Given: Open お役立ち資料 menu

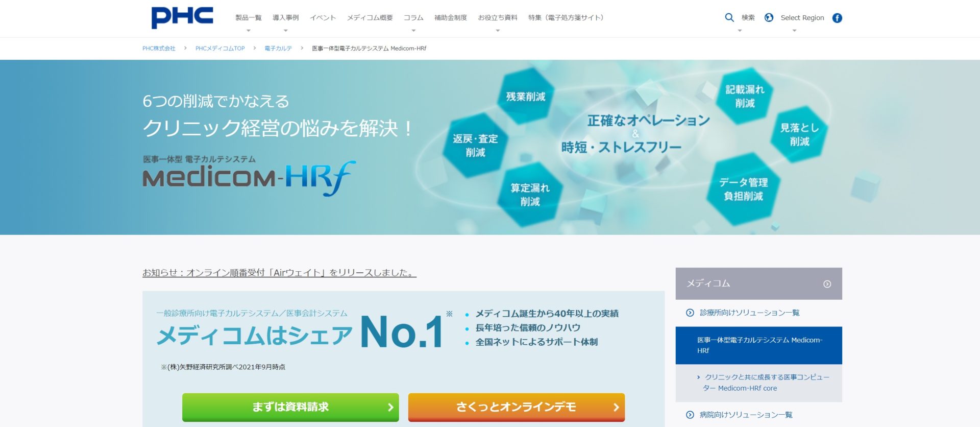Looking at the screenshot, I should point(498,17).
